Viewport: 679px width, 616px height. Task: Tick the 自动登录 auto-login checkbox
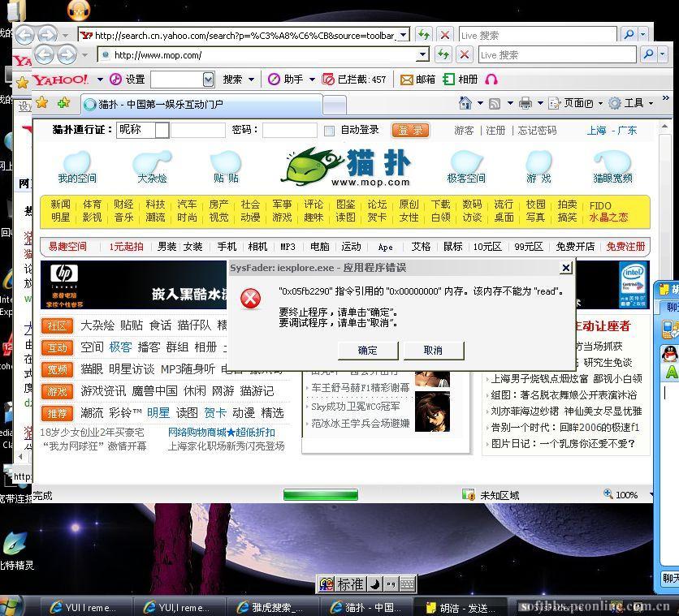329,131
